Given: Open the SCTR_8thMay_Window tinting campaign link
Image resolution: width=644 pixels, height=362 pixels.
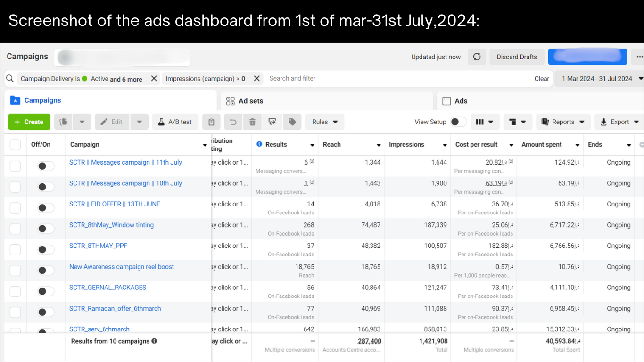Looking at the screenshot, I should (x=111, y=225).
